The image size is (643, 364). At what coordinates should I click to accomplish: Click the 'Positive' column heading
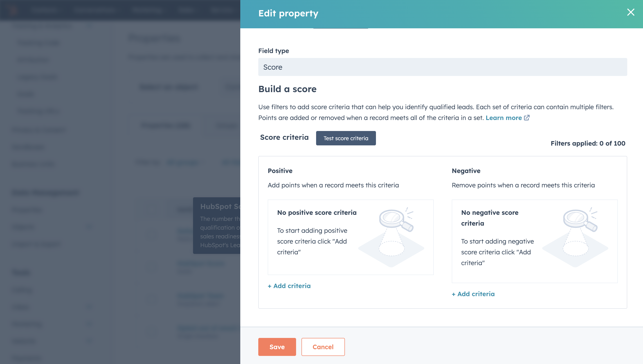tap(280, 171)
